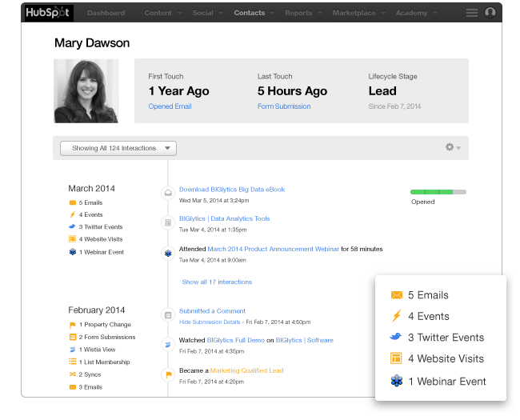Image resolution: width=520 pixels, height=420 pixels.
Task: Click the form icon beside Submitted a Comment
Action: 168,314
